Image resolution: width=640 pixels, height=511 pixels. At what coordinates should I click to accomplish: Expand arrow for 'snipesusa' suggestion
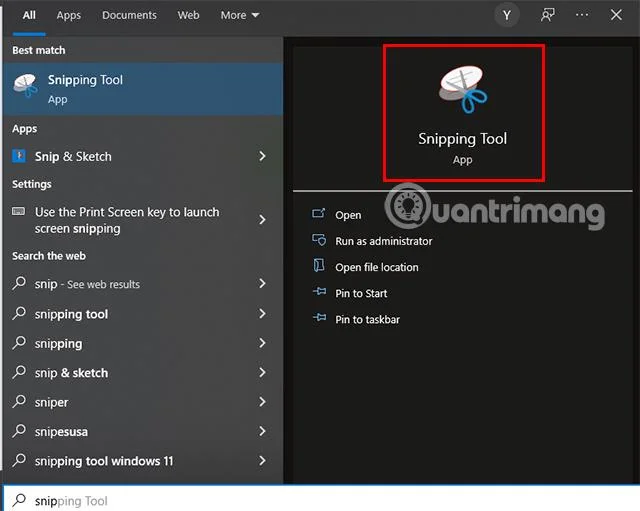(x=262, y=431)
